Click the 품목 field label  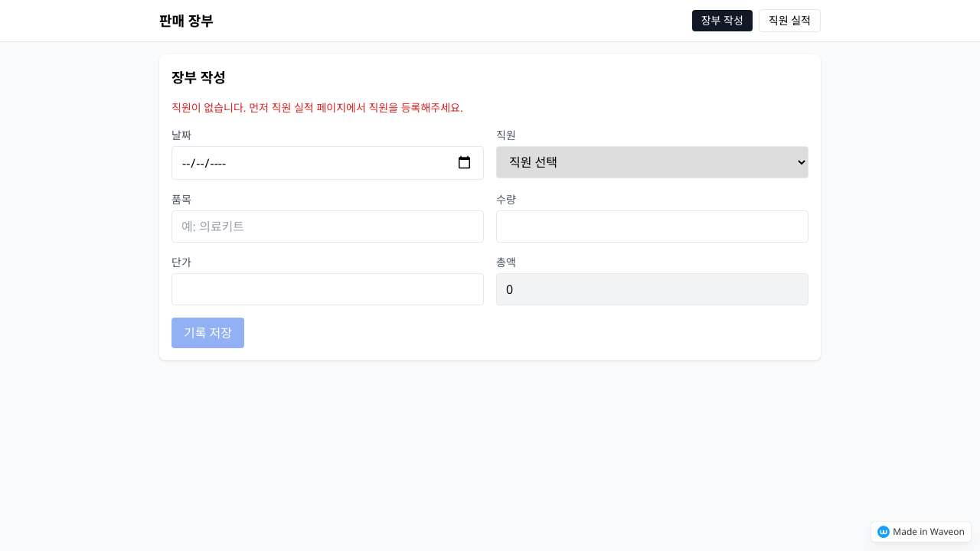(x=181, y=200)
